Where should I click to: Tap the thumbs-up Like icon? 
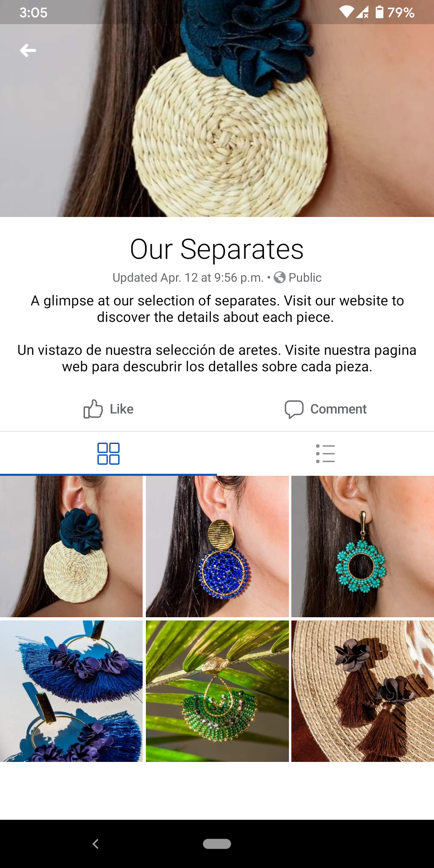93,409
